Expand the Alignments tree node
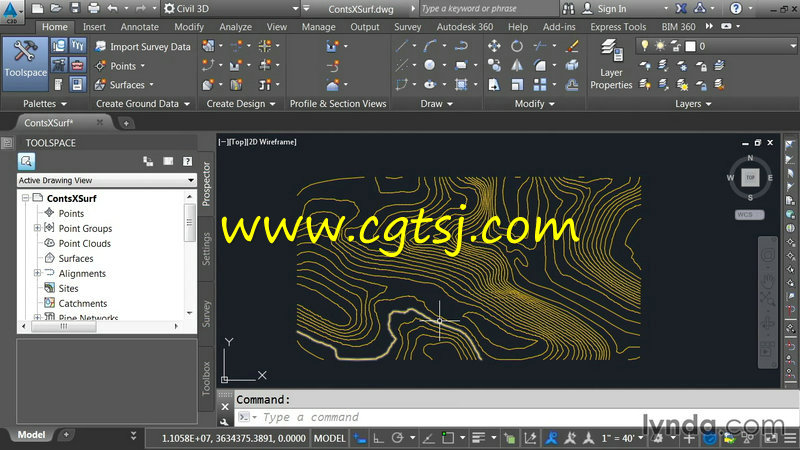 tap(37, 273)
